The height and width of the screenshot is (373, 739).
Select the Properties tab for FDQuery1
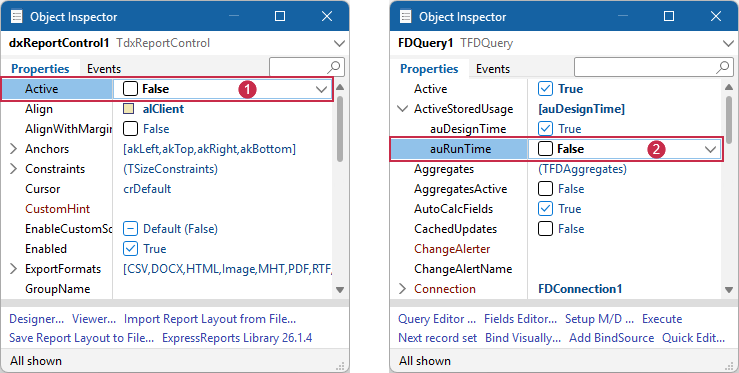429,69
